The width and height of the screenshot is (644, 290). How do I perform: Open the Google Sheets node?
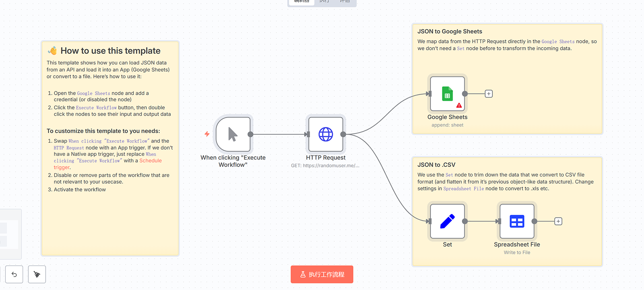click(447, 94)
